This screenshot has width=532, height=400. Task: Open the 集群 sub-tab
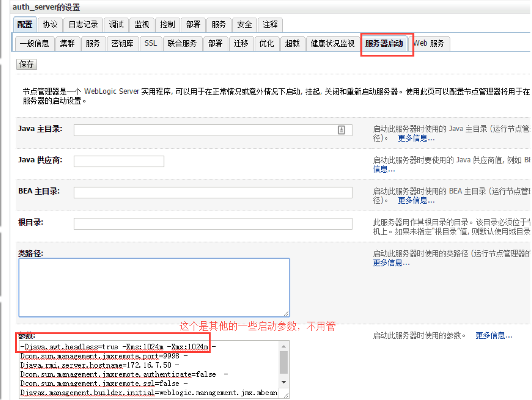pos(68,44)
